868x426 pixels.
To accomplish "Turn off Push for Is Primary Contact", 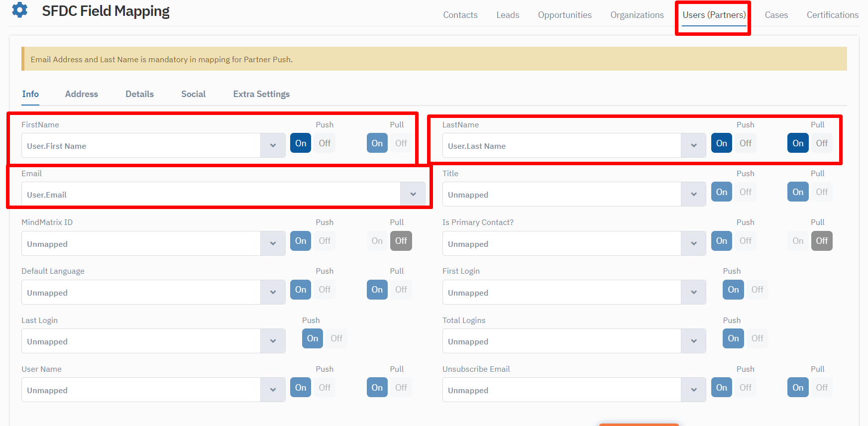I will pyautogui.click(x=746, y=241).
